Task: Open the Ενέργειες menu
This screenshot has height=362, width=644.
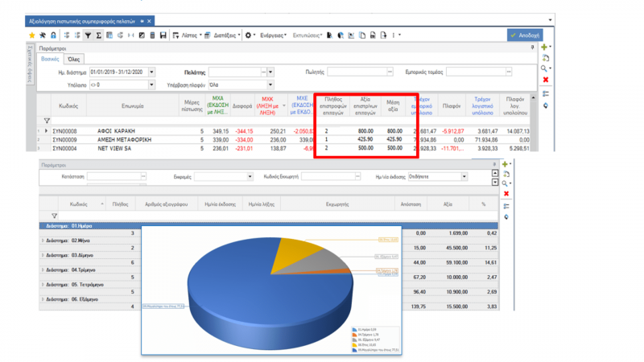Action: 273,35
